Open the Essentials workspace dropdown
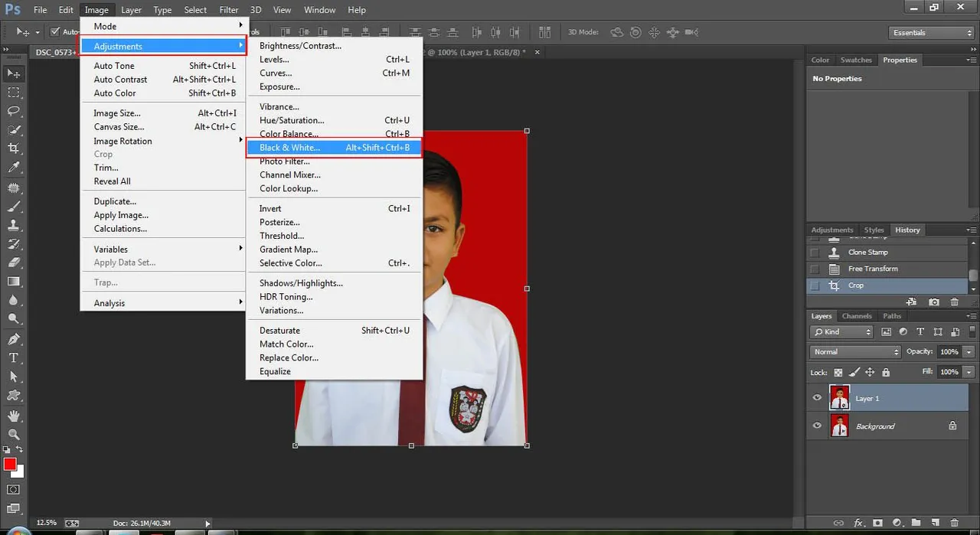 (931, 33)
